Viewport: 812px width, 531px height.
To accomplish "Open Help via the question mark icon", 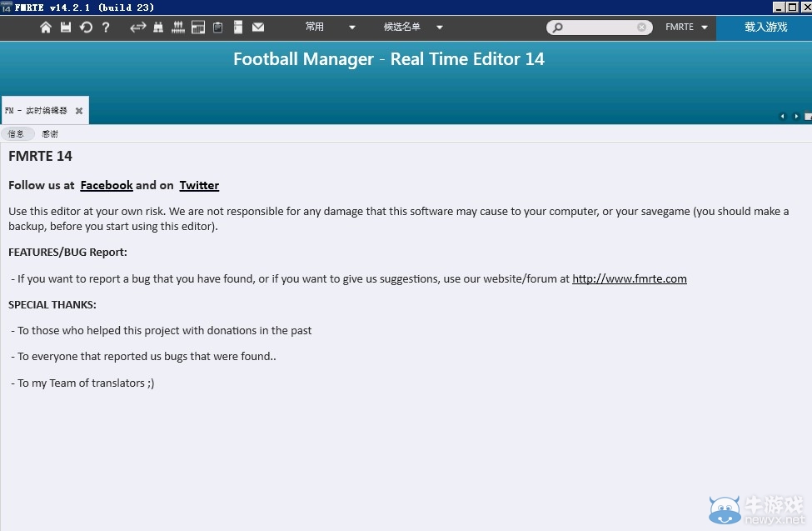I will point(106,28).
